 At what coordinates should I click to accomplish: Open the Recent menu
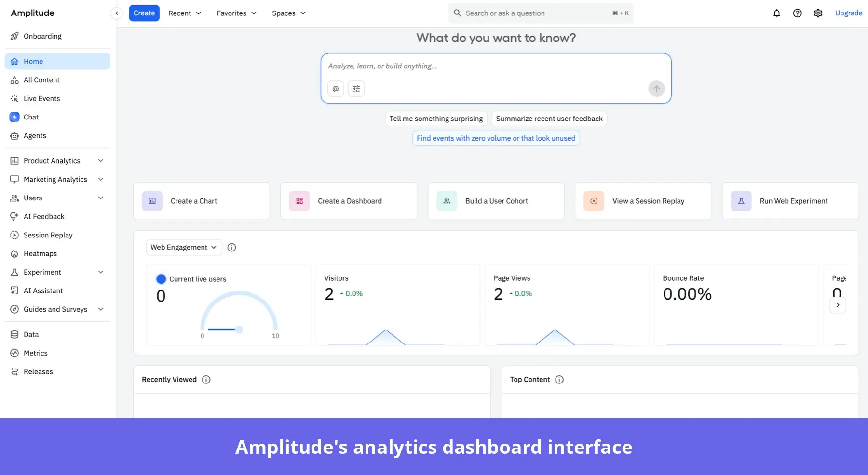click(185, 13)
